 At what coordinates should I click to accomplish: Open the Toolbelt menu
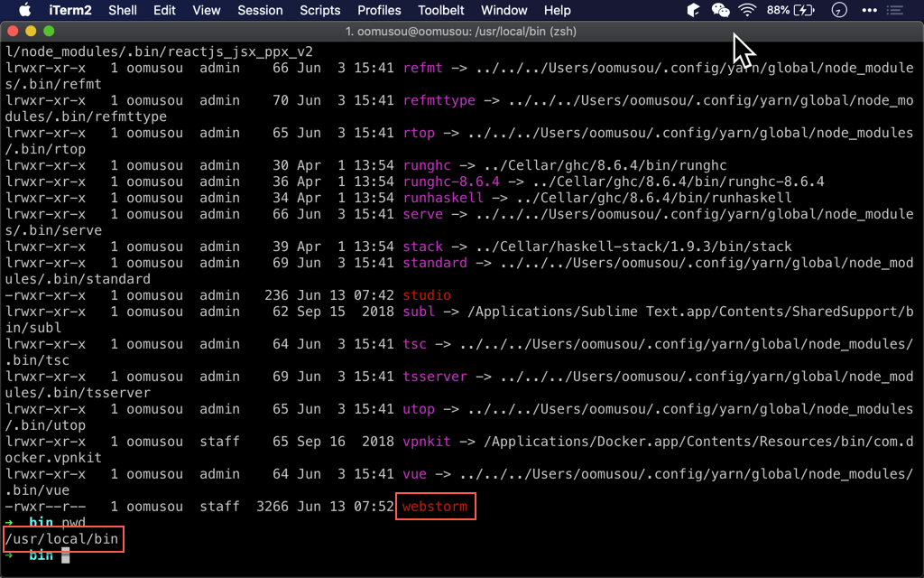click(441, 10)
